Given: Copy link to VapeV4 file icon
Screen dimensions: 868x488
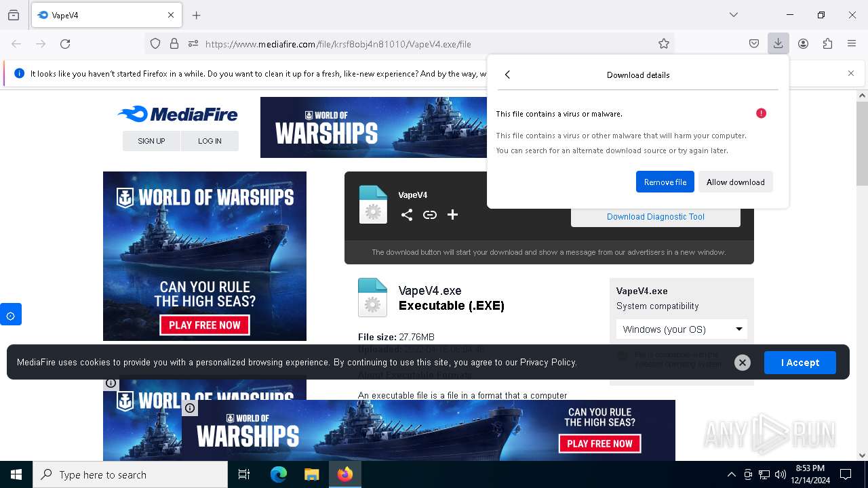Looking at the screenshot, I should (x=430, y=215).
